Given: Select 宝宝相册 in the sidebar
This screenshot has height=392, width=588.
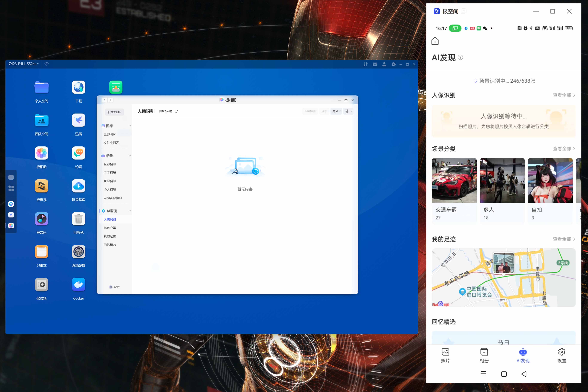Looking at the screenshot, I should coord(110,173).
